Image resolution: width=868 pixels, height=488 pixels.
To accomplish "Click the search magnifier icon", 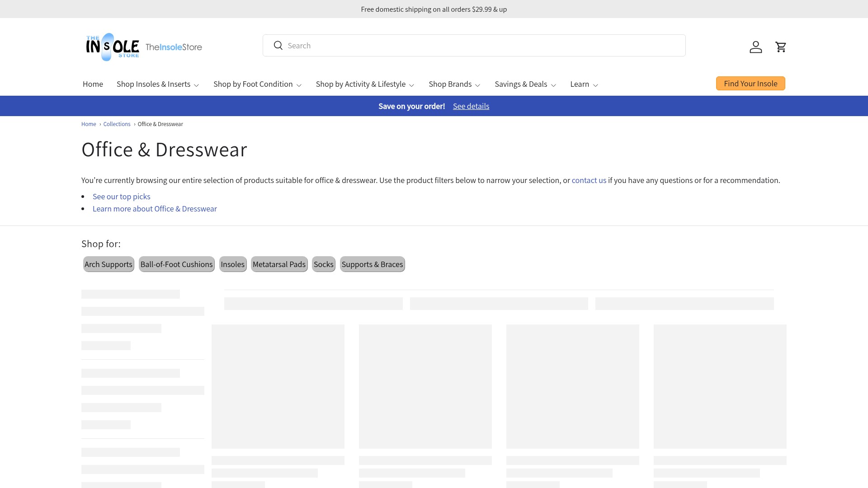I will tap(278, 46).
